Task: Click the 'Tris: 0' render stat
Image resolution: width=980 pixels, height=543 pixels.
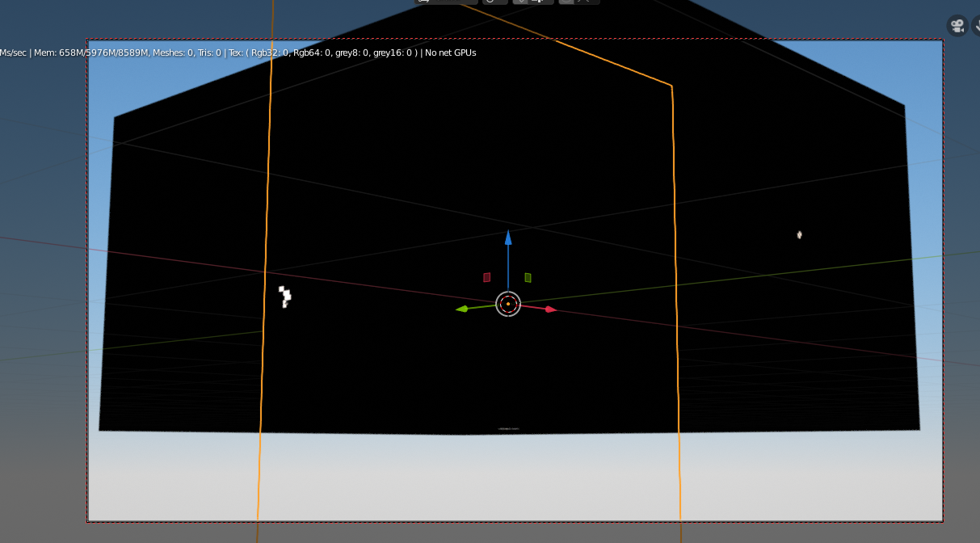Action: click(208, 53)
